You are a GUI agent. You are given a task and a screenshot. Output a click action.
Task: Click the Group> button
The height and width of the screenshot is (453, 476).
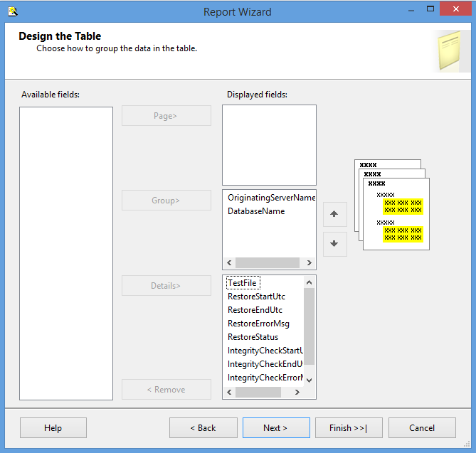(x=166, y=201)
